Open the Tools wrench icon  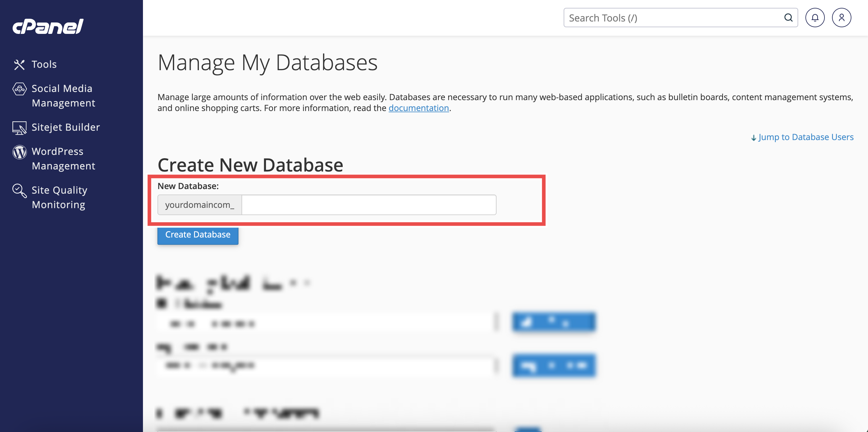(x=19, y=64)
